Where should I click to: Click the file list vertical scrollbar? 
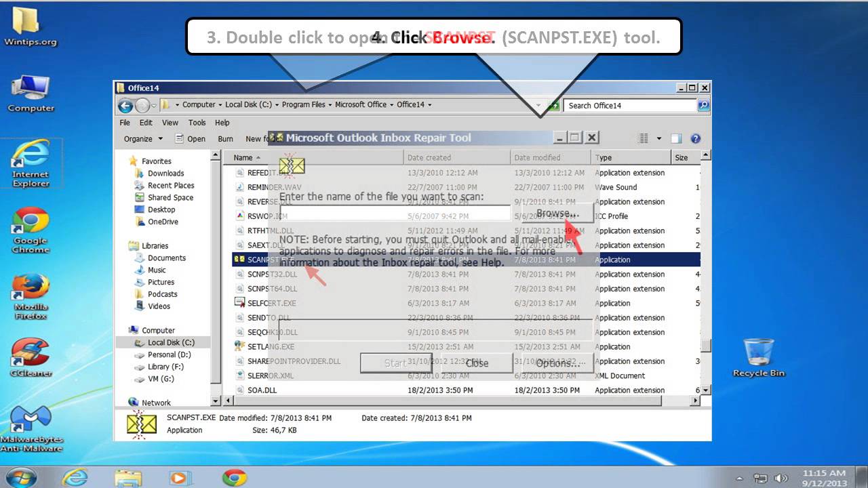(x=705, y=273)
